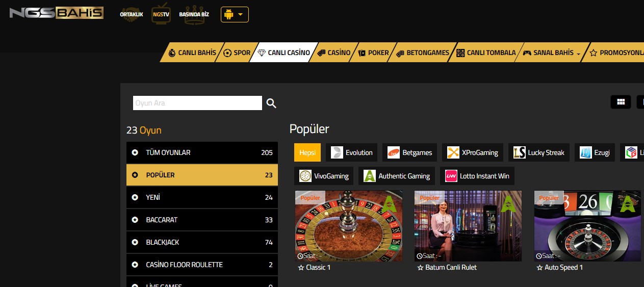Click the NGSBAHİS logo
Screen dimensions: 644x287
tap(57, 13)
